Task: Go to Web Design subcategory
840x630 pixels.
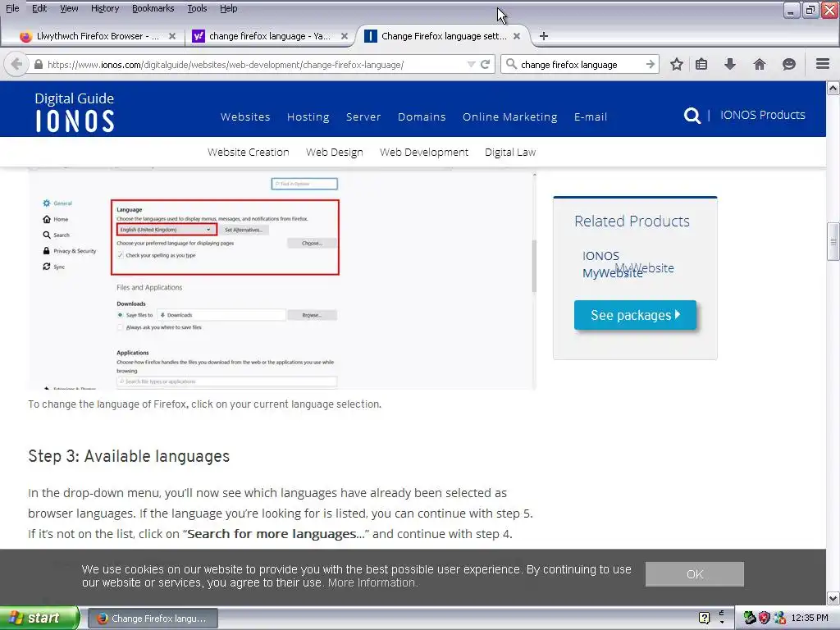Action: 335,152
